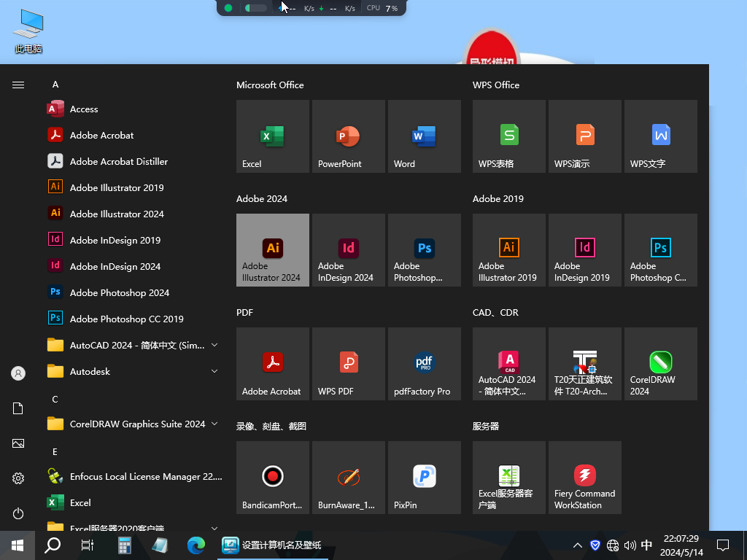Viewport: 747px width, 560px height.
Task: Launch Calculator from the taskbar
Action: tap(124, 545)
